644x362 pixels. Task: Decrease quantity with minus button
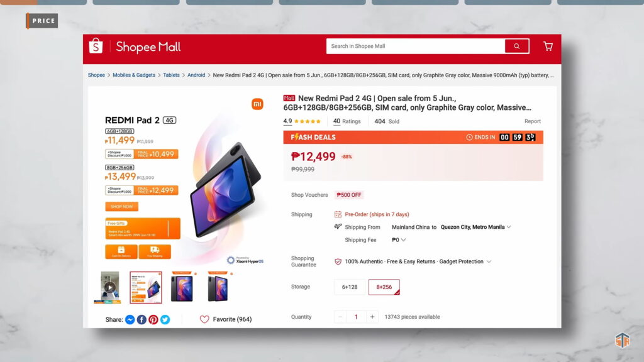coord(340,317)
